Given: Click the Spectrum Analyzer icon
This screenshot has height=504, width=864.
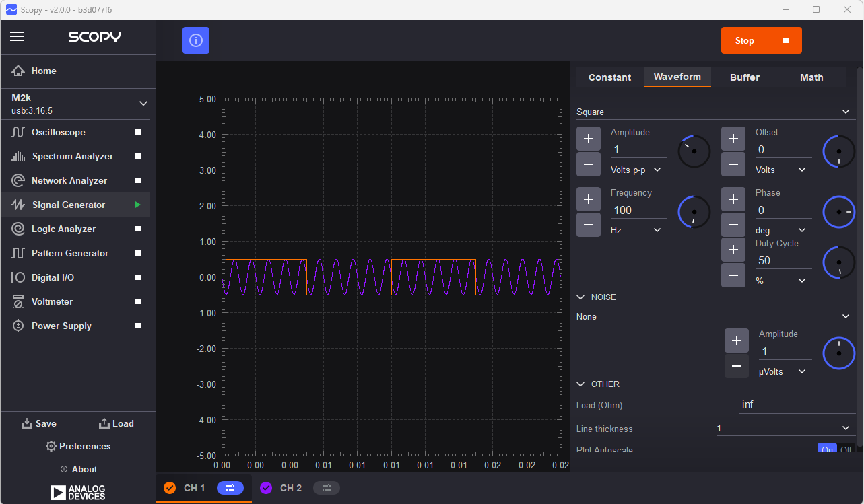Looking at the screenshot, I should coord(18,156).
